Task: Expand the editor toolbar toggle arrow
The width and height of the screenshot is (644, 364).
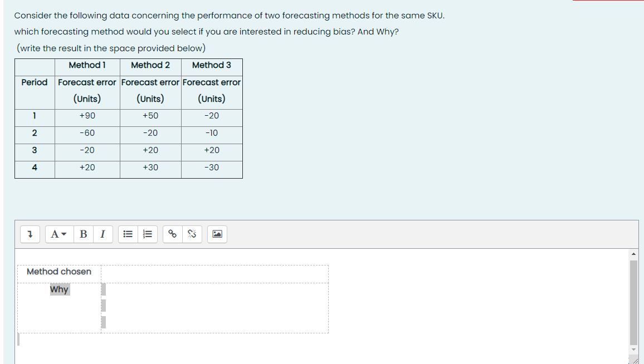Action: pyautogui.click(x=30, y=234)
